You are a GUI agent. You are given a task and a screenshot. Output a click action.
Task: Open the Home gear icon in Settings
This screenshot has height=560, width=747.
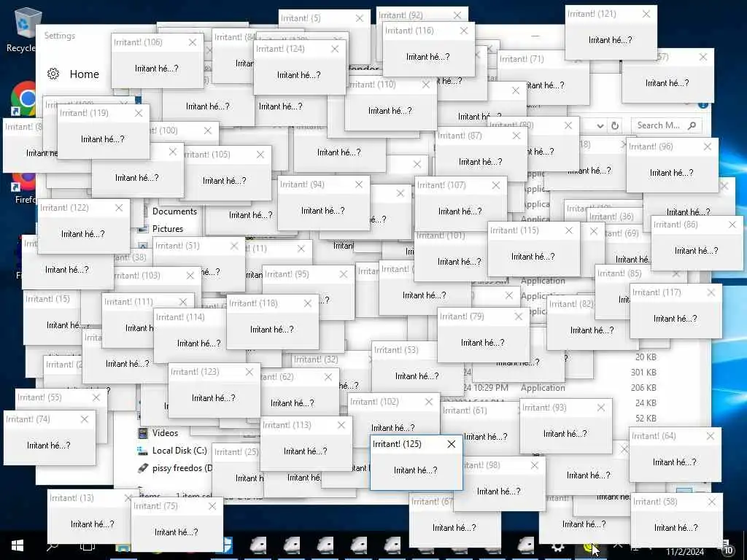click(x=53, y=74)
